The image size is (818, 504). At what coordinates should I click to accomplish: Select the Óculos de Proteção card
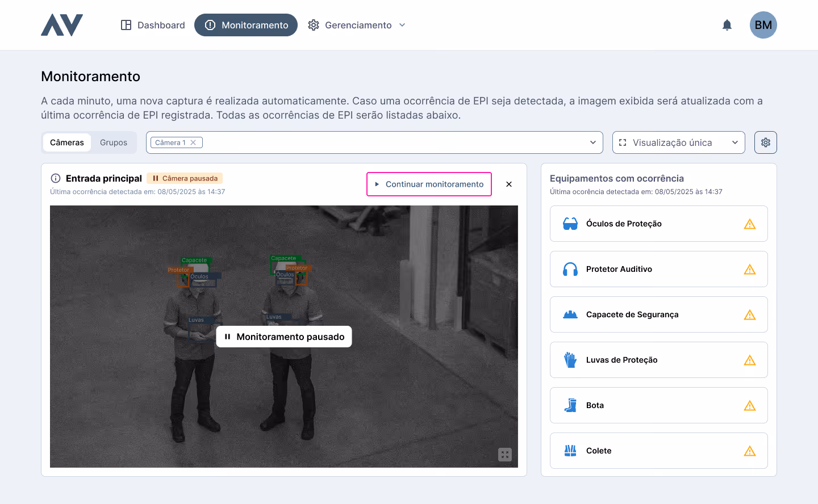[x=659, y=224]
